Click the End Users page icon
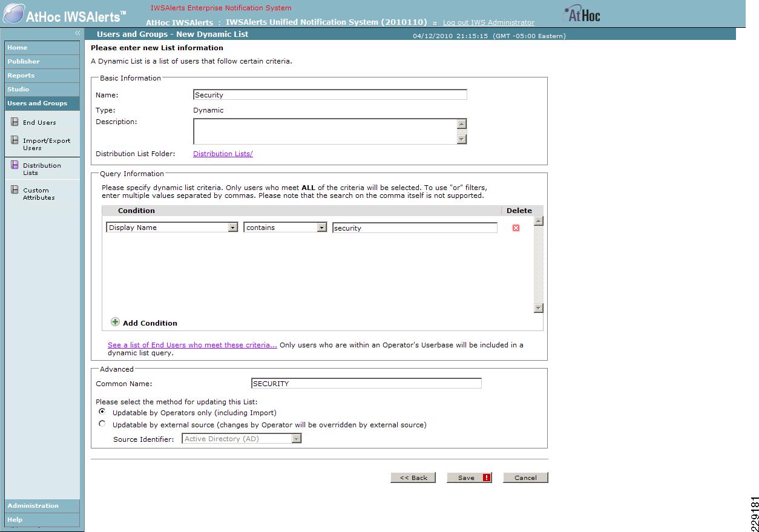This screenshot has width=759, height=532. tap(15, 122)
